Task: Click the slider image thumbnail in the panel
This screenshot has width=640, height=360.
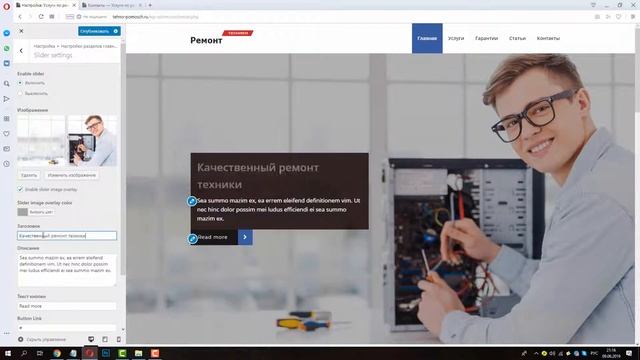Action: point(67,140)
